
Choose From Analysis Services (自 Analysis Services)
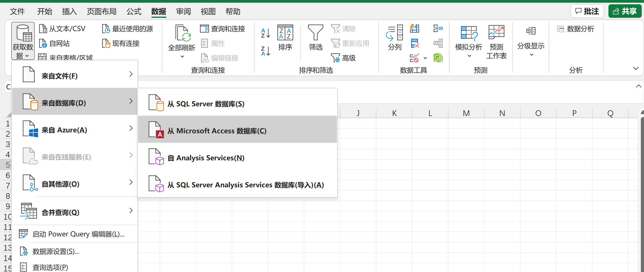pyautogui.click(x=238, y=156)
